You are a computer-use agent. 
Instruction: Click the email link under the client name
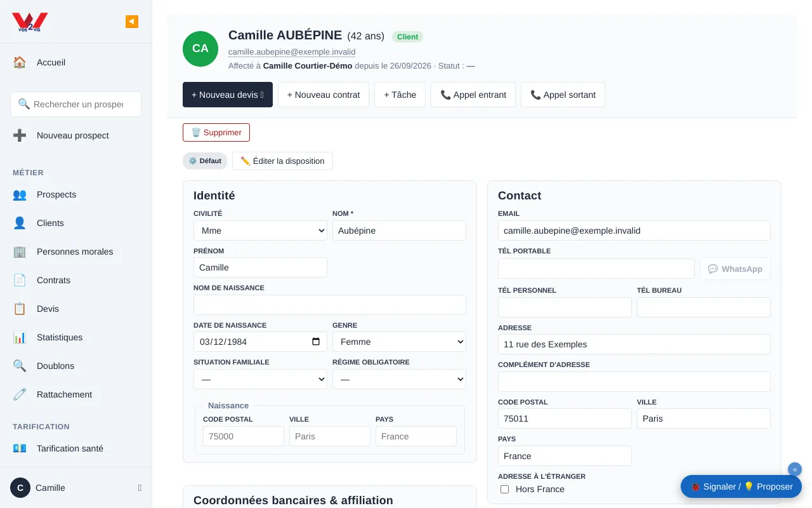pyautogui.click(x=292, y=52)
